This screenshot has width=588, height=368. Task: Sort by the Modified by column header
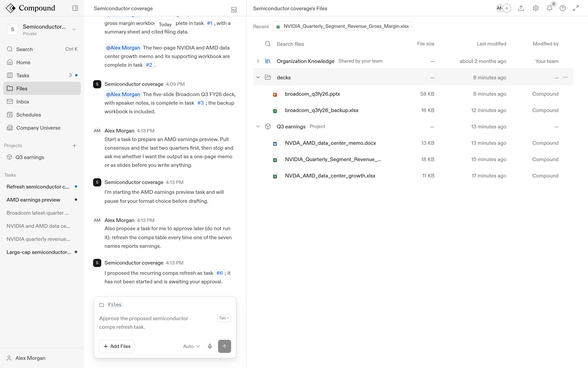tap(546, 44)
